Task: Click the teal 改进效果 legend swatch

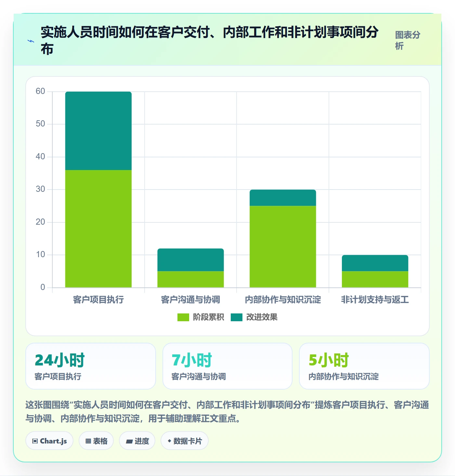Action: 236,317
